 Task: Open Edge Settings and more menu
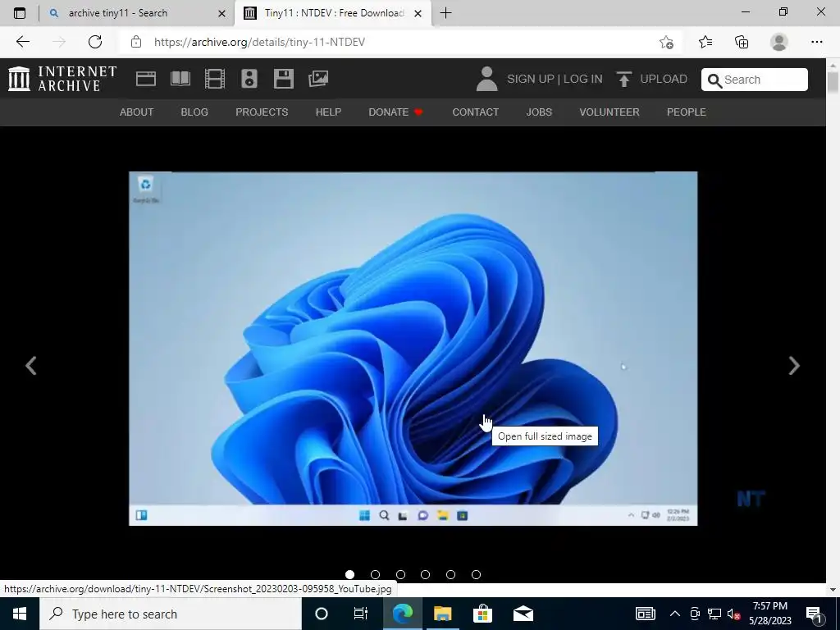coord(816,42)
